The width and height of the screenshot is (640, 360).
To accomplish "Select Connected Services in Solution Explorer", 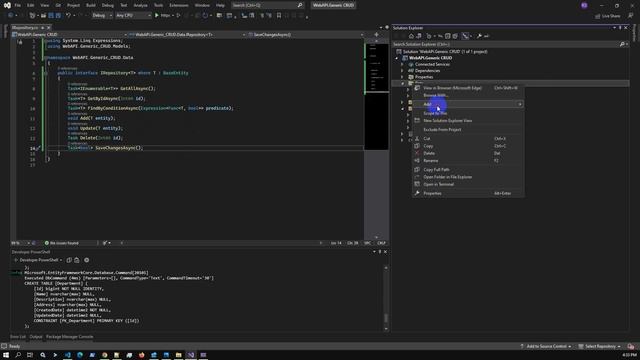I will pos(432,64).
